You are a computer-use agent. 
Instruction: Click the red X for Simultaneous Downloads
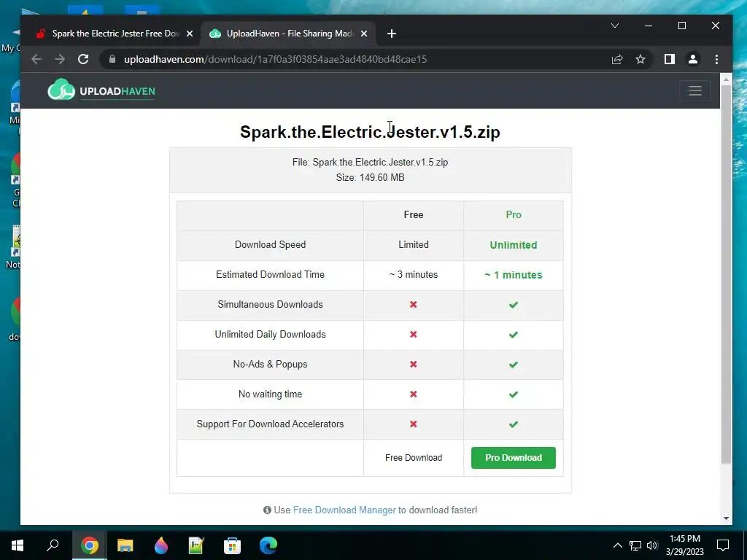(x=414, y=304)
